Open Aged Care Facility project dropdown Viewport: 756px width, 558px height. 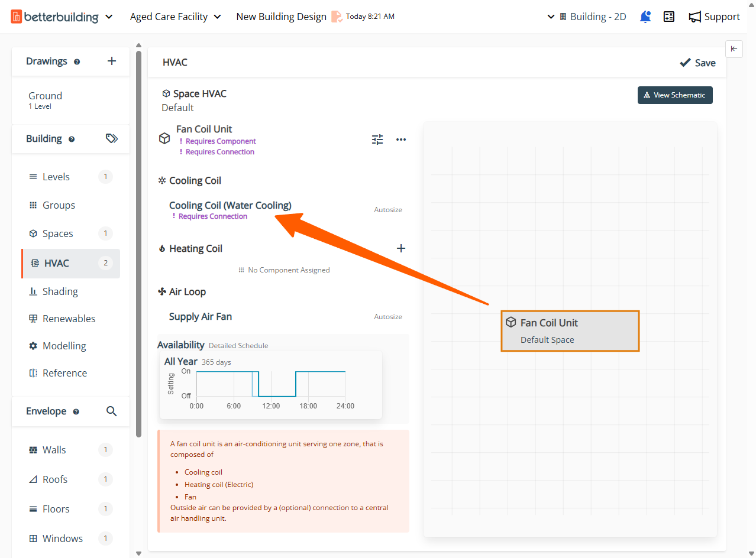click(x=176, y=17)
